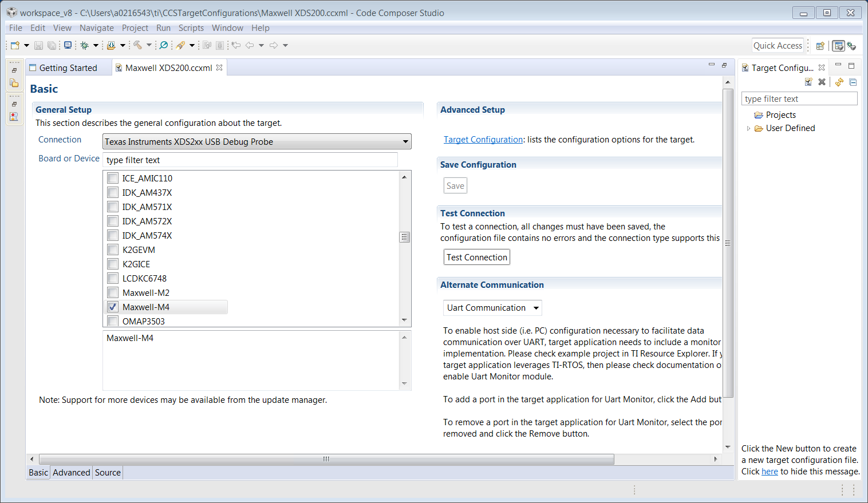Image resolution: width=868 pixels, height=503 pixels.
Task: Click the Collapse All icon in Target Configurations
Action: coord(853,82)
